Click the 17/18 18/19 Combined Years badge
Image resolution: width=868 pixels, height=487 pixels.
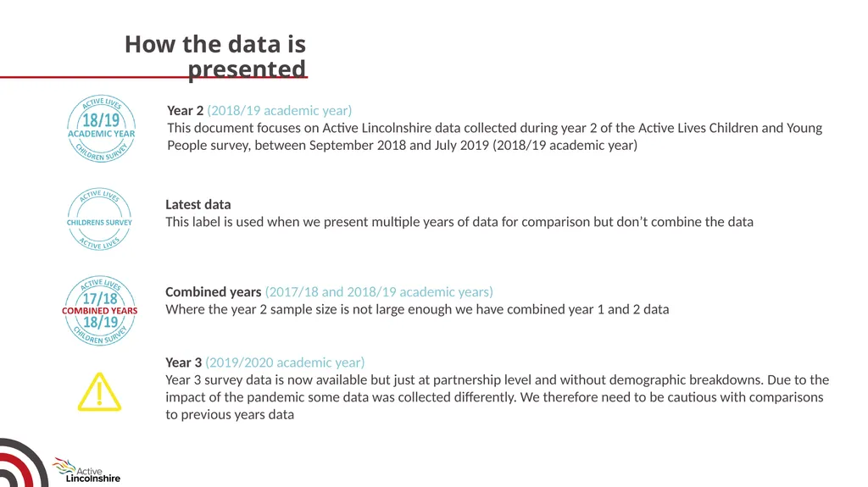[100, 311]
